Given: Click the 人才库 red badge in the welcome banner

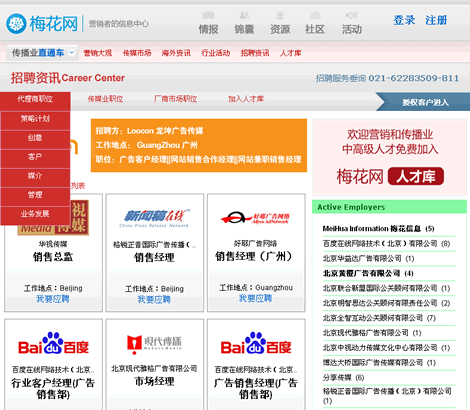Looking at the screenshot, I should [416, 176].
